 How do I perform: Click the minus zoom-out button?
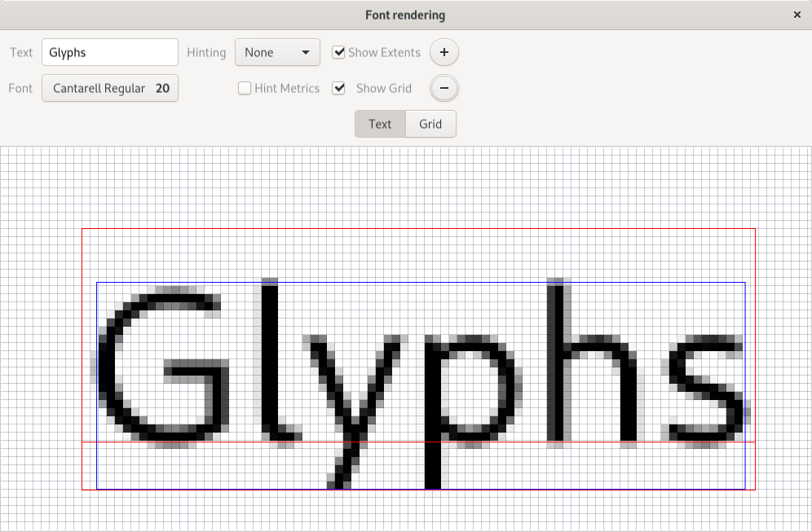pyautogui.click(x=444, y=88)
